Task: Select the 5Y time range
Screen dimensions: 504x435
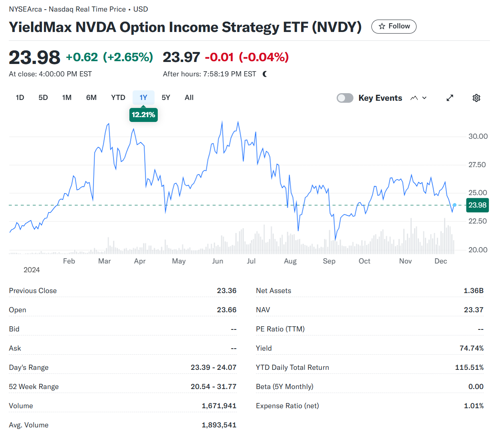Action: pyautogui.click(x=166, y=98)
